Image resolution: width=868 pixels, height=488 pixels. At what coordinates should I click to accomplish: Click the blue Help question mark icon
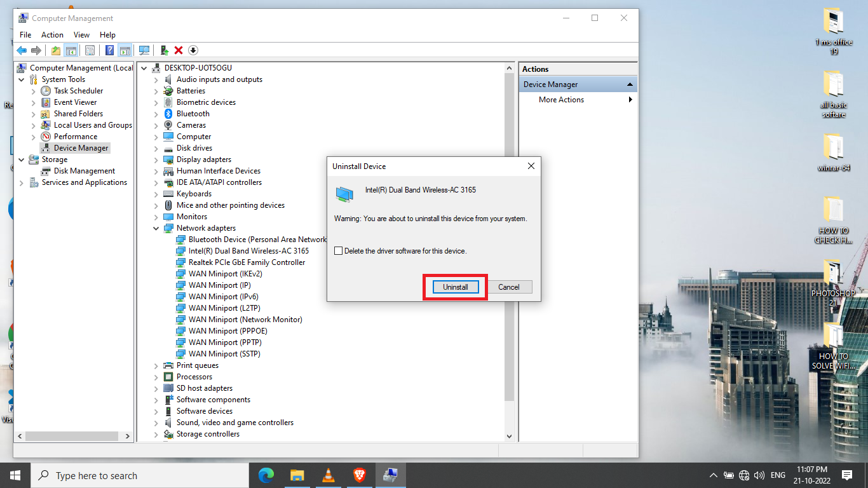click(110, 50)
